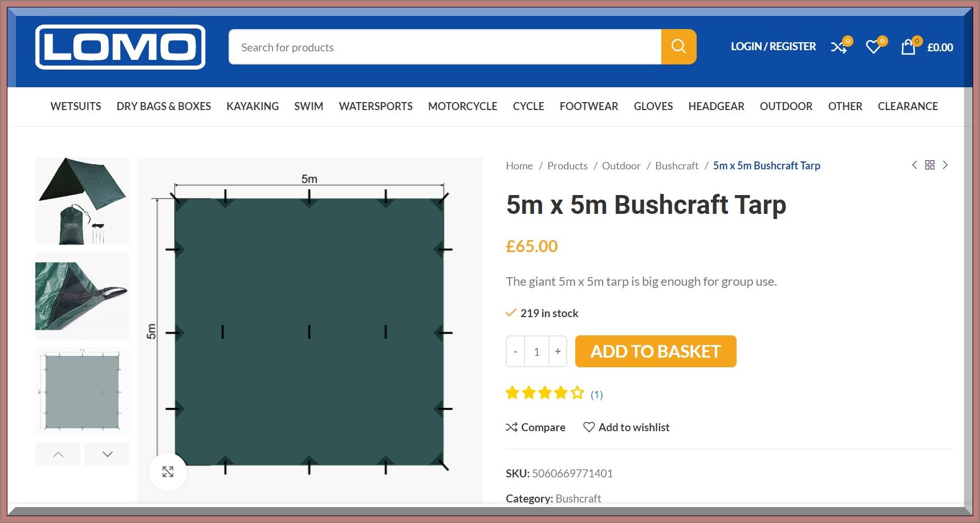This screenshot has width=980, height=523.
Task: Open the wishlist heart icon in header
Action: 873,47
